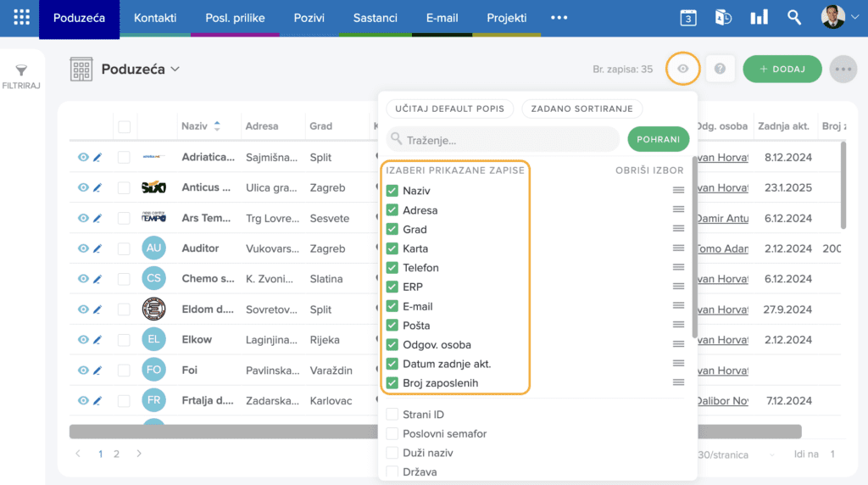Image resolution: width=868 pixels, height=485 pixels.
Task: Open the user avatar dropdown arrow
Action: tap(854, 17)
